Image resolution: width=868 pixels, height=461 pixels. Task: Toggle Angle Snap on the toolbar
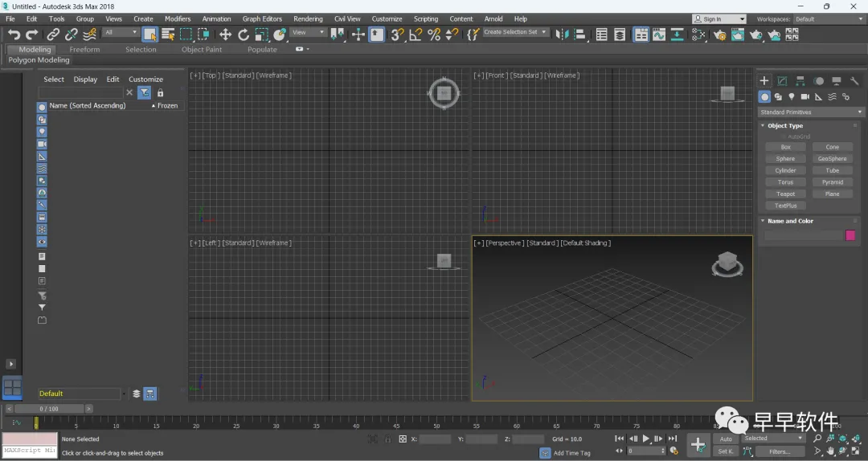[x=416, y=35]
